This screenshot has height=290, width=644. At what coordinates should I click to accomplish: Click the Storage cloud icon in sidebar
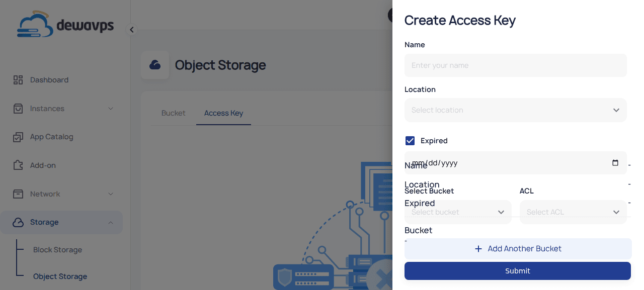18,222
